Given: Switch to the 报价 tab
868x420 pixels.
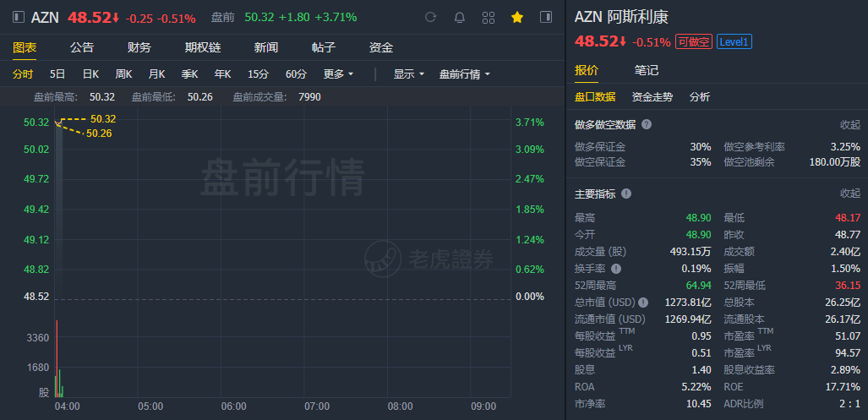Looking at the screenshot, I should click(587, 70).
